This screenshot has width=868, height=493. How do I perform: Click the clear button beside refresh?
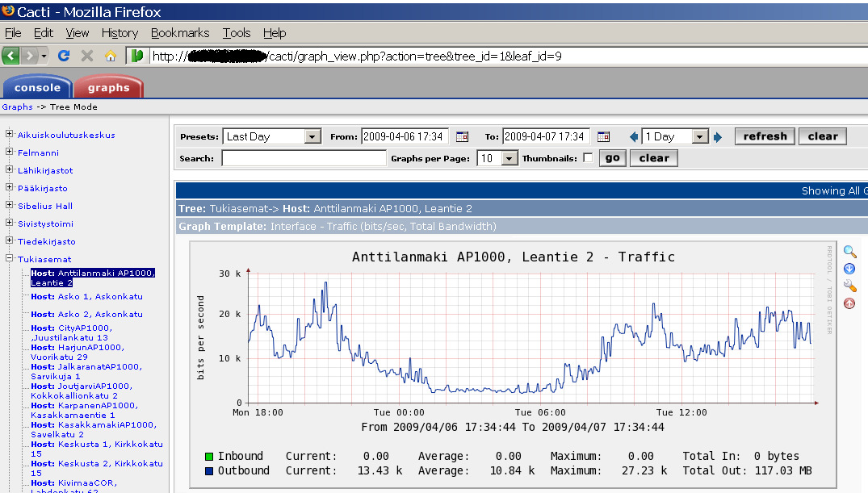point(823,136)
